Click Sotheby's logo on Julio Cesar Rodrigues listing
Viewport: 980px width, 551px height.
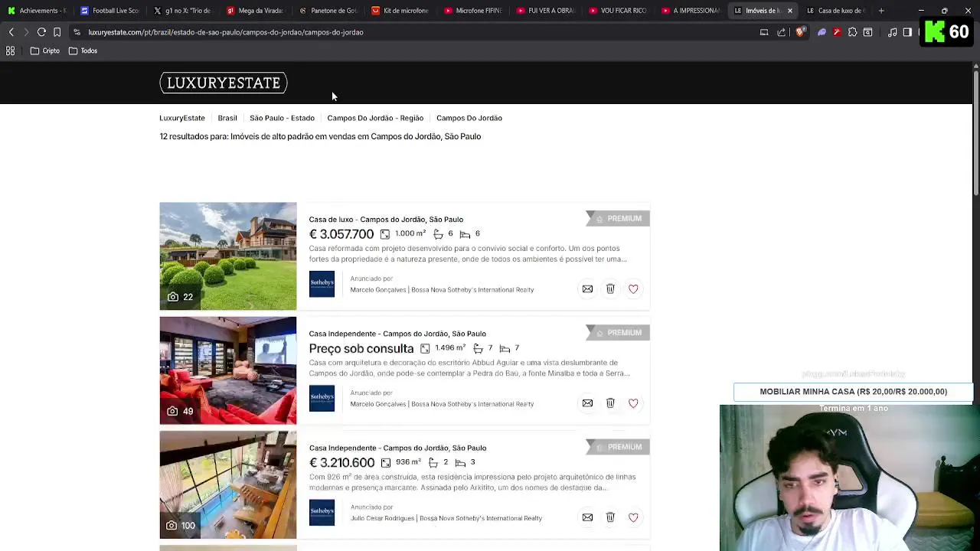(322, 512)
